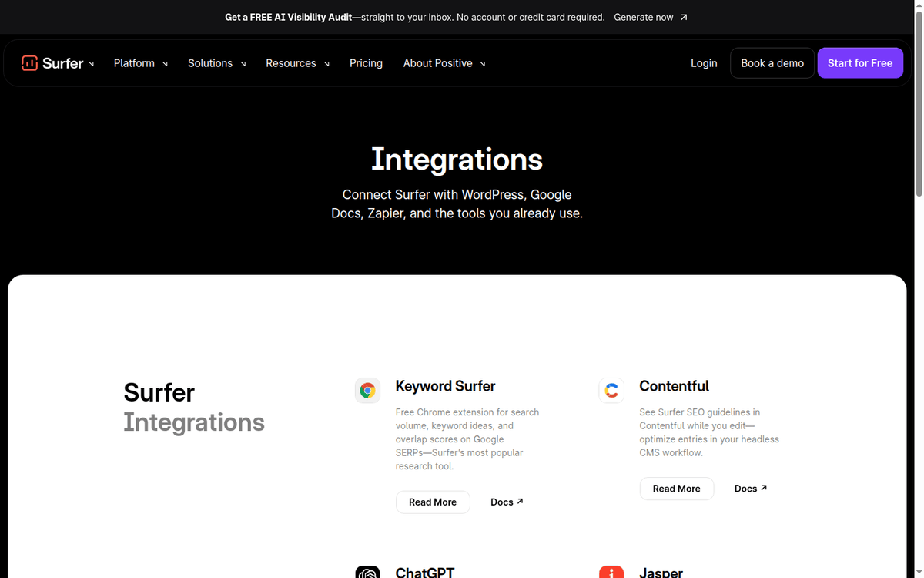The image size is (924, 578).
Task: Click the ChatGPT heading
Action: point(425,573)
